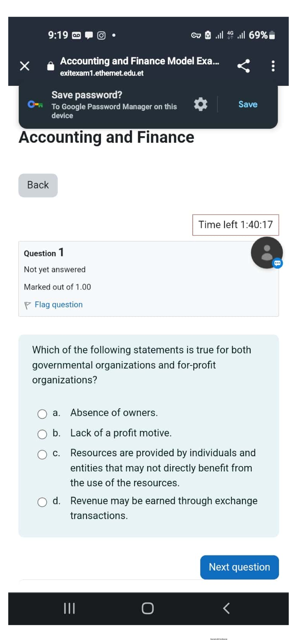
Task: Close the exam tab with the X icon
Action: click(24, 65)
